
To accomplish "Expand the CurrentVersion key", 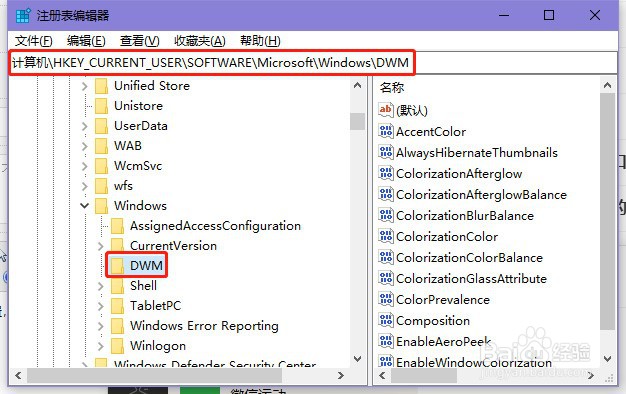I will click(100, 246).
